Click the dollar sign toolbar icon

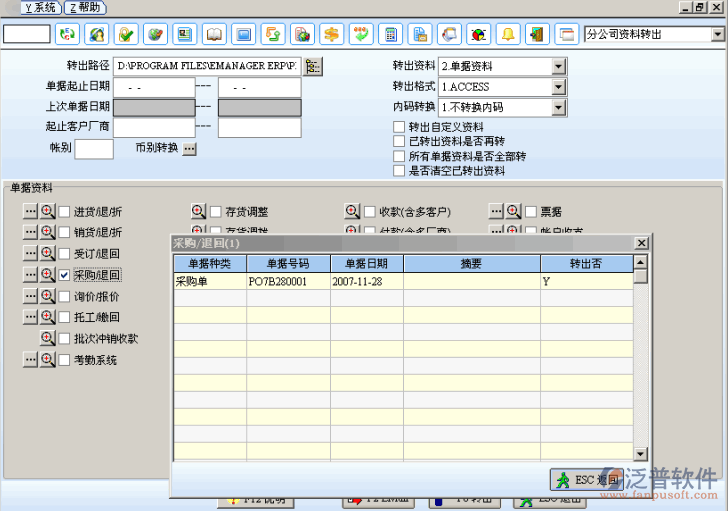pyautogui.click(x=331, y=35)
